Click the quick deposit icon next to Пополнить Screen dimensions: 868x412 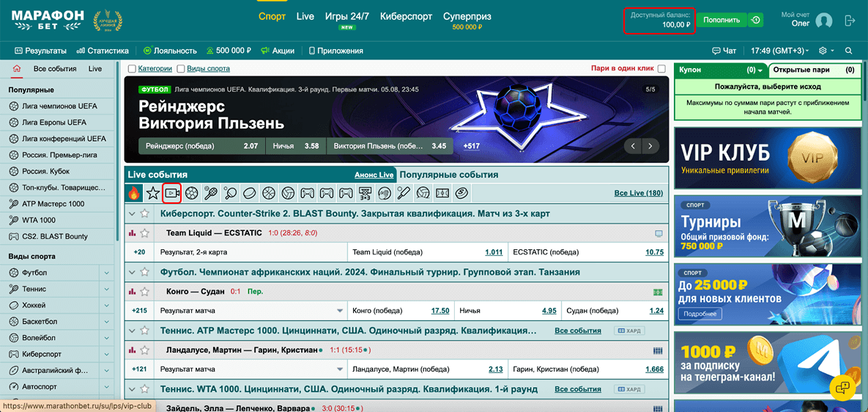756,20
